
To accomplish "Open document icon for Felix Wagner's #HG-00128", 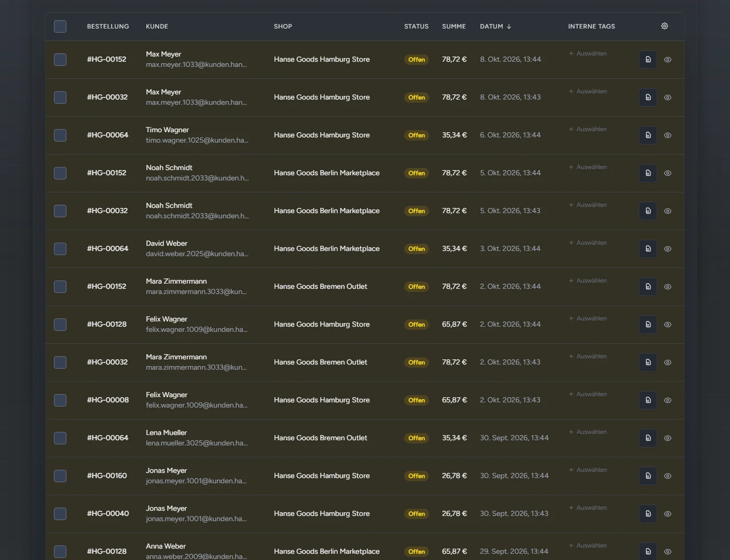I will (648, 325).
